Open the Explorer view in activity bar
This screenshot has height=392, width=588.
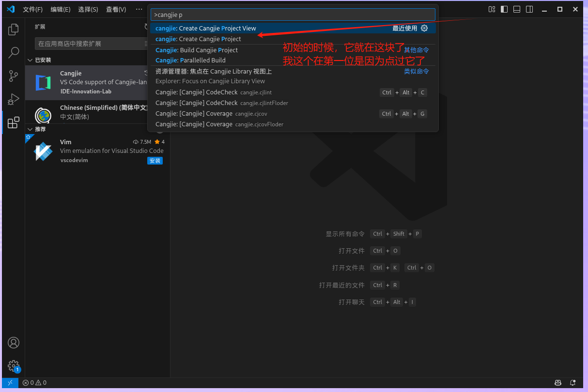pos(14,30)
